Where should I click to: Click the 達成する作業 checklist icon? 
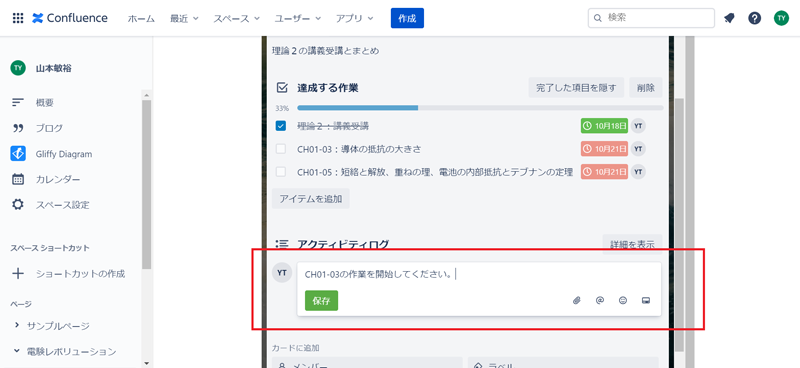[282, 88]
